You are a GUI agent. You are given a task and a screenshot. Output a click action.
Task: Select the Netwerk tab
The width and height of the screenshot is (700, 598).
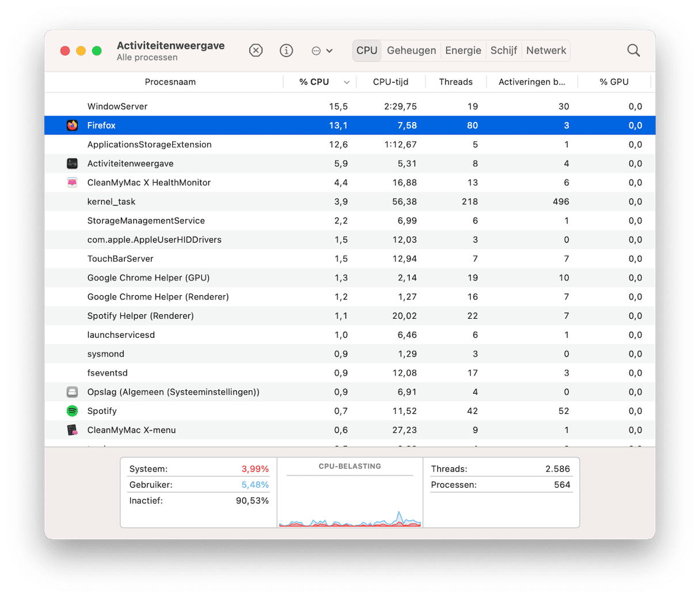[546, 51]
